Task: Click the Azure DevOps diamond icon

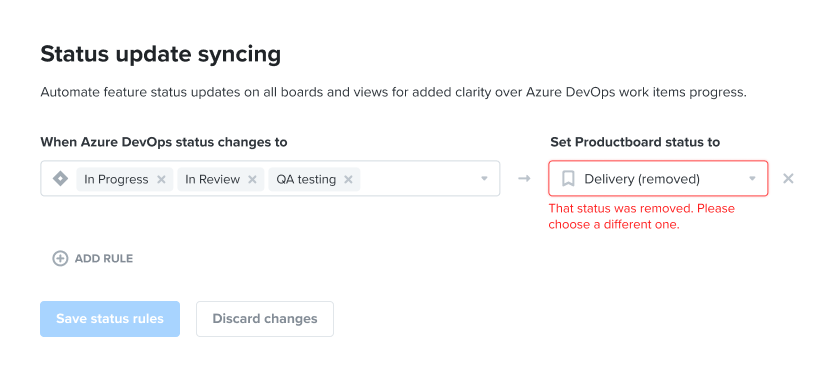Action: click(60, 179)
